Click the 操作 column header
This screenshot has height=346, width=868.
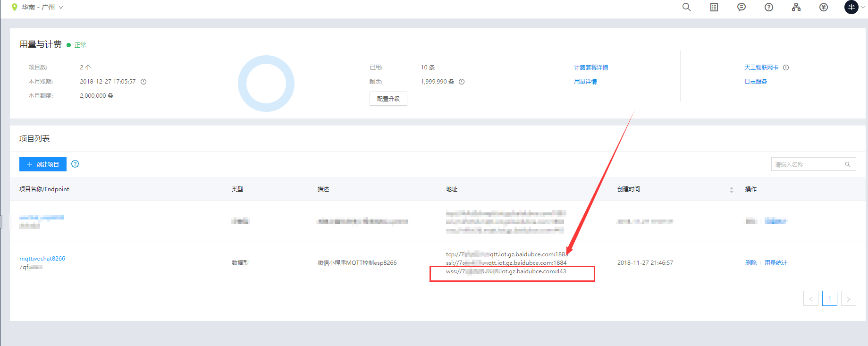(x=751, y=189)
